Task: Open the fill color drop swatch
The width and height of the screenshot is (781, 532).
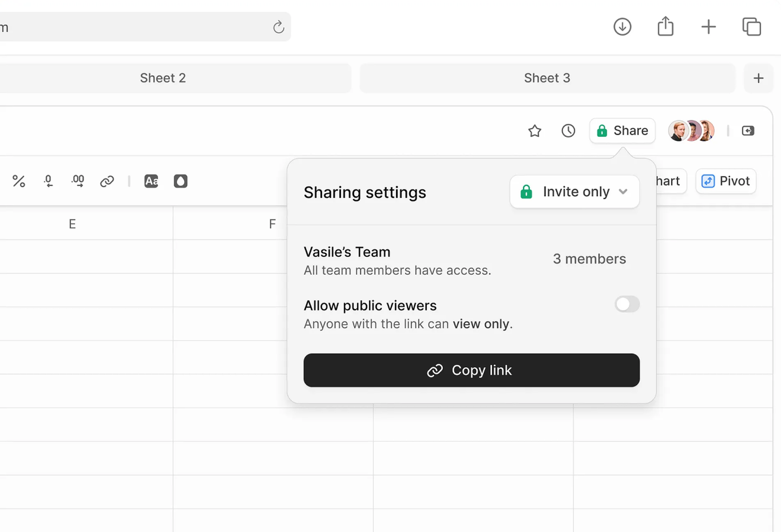Action: click(x=181, y=181)
